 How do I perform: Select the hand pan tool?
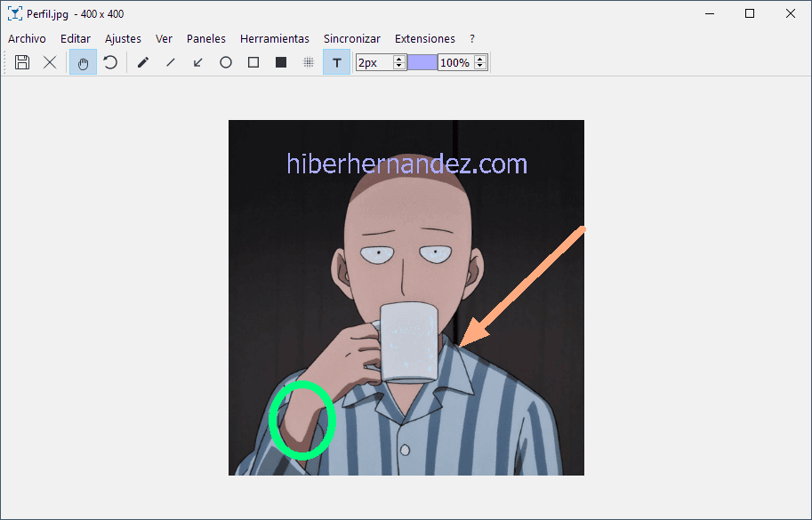tap(83, 62)
